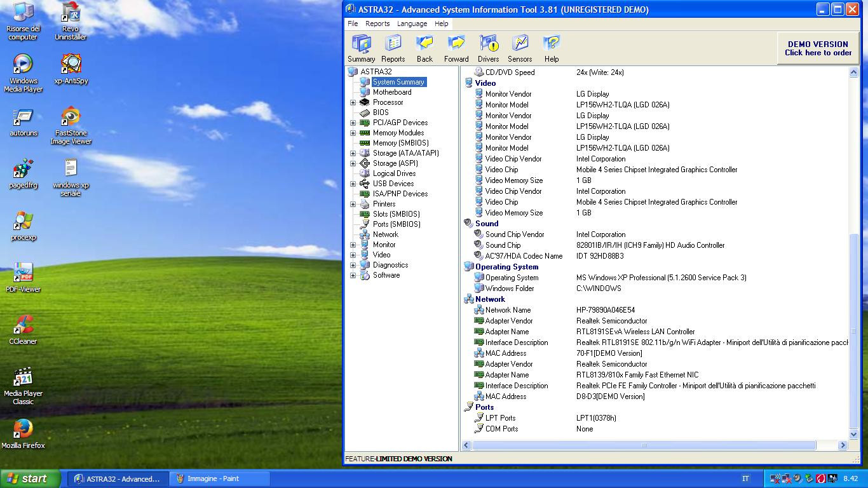Image resolution: width=868 pixels, height=488 pixels.
Task: Expand the Software tree node
Action: click(x=353, y=275)
